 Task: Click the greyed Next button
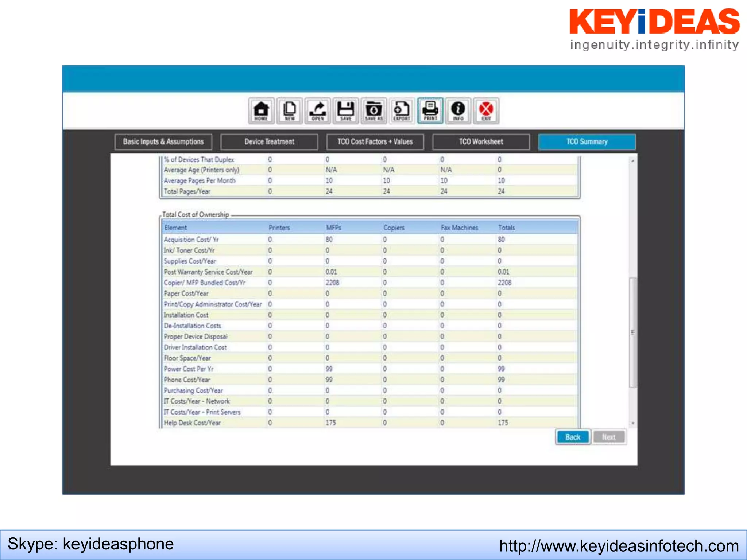[608, 437]
